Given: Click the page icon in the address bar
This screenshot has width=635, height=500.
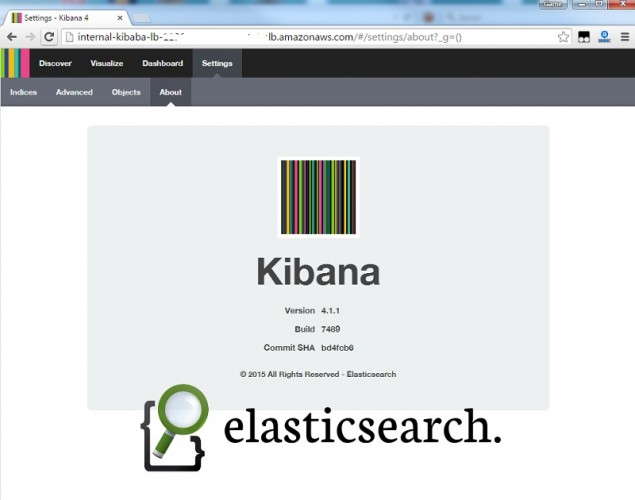Looking at the screenshot, I should (x=70, y=37).
